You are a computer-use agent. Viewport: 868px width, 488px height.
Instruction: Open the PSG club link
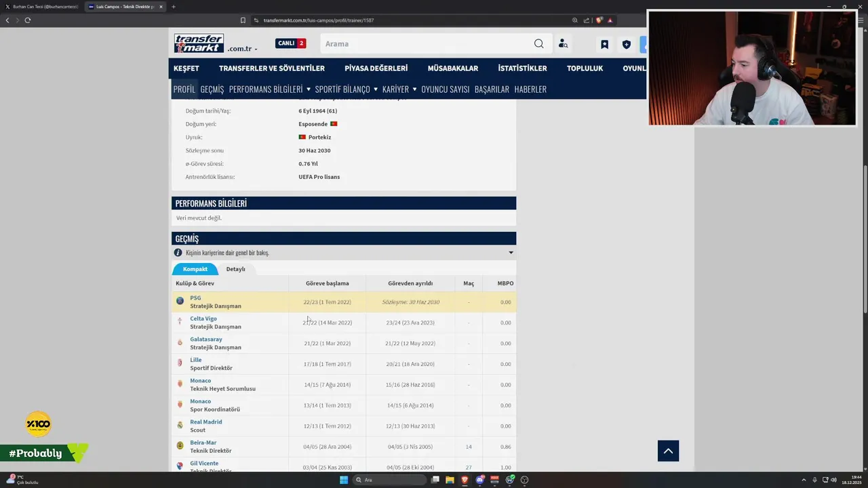click(195, 298)
